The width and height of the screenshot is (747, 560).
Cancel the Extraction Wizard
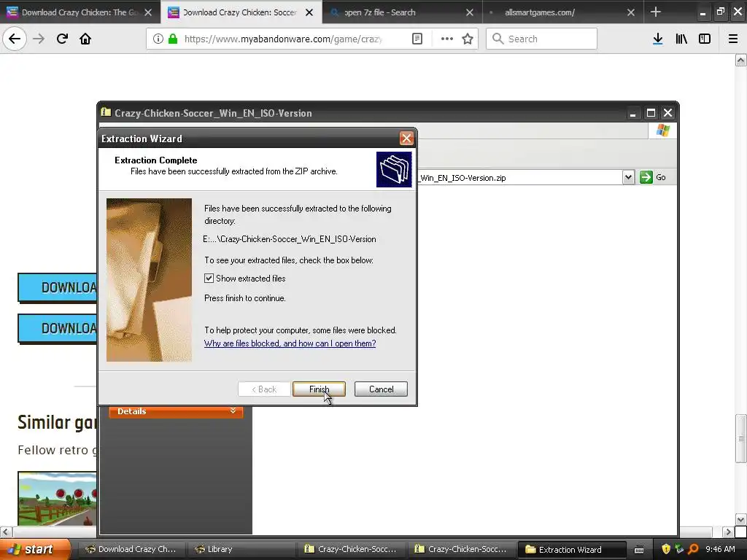(381, 389)
